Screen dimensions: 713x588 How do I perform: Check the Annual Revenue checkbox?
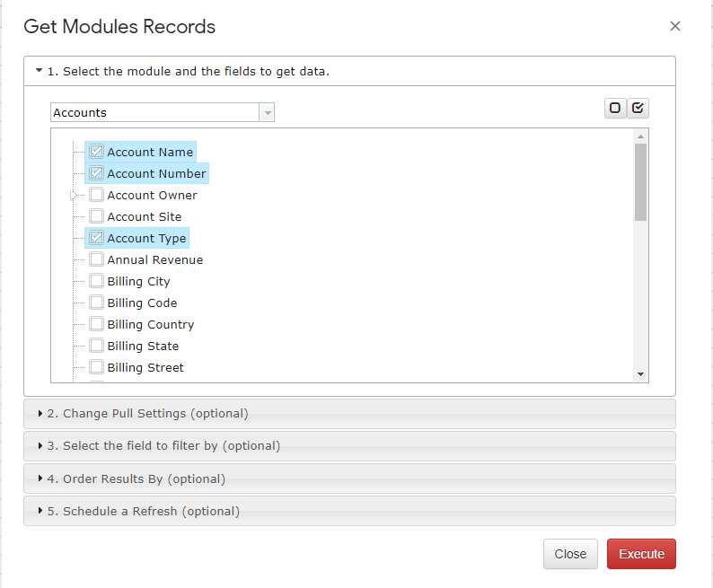pos(96,259)
